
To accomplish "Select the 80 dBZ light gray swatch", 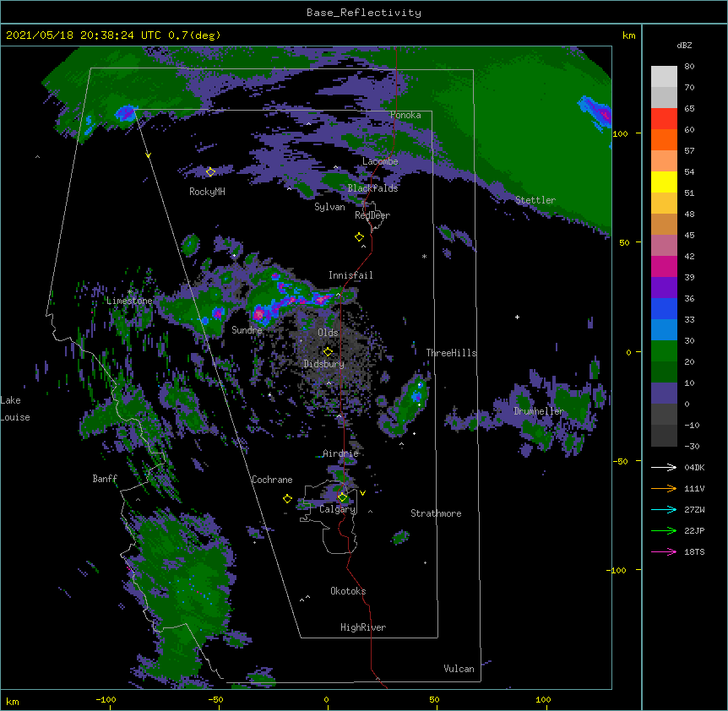I will [664, 77].
